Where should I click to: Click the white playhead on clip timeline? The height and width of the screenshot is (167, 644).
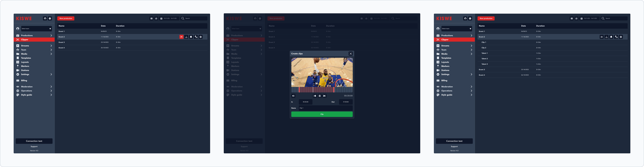click(x=313, y=90)
